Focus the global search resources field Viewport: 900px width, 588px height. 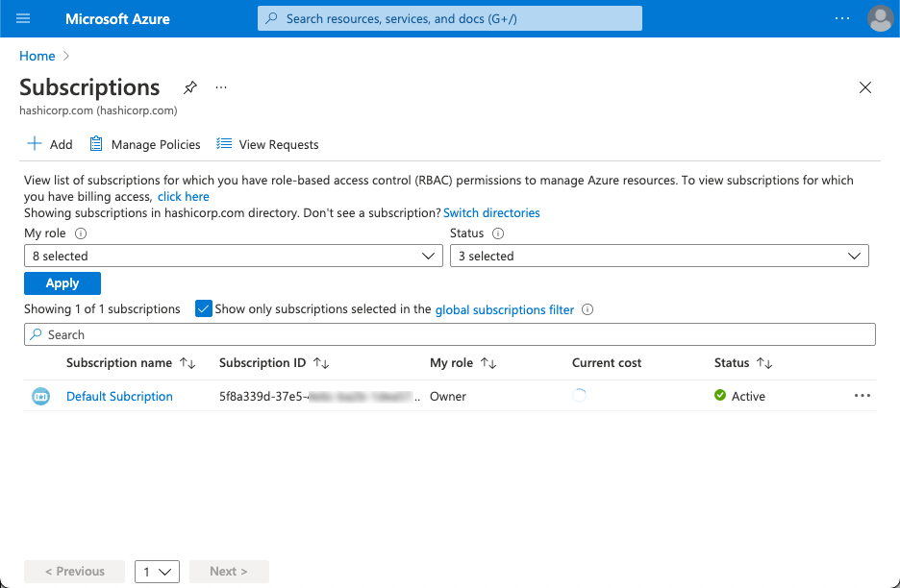click(x=449, y=18)
